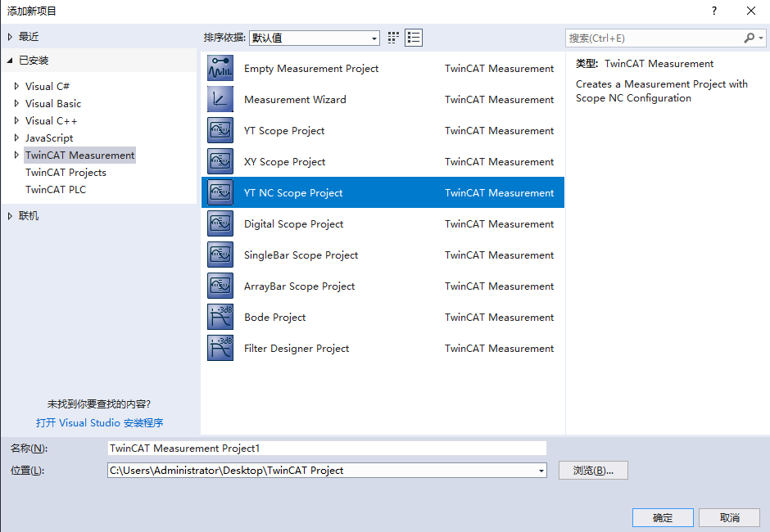Open the location path dropdown arrow
Image resolution: width=770 pixels, height=532 pixels.
541,471
